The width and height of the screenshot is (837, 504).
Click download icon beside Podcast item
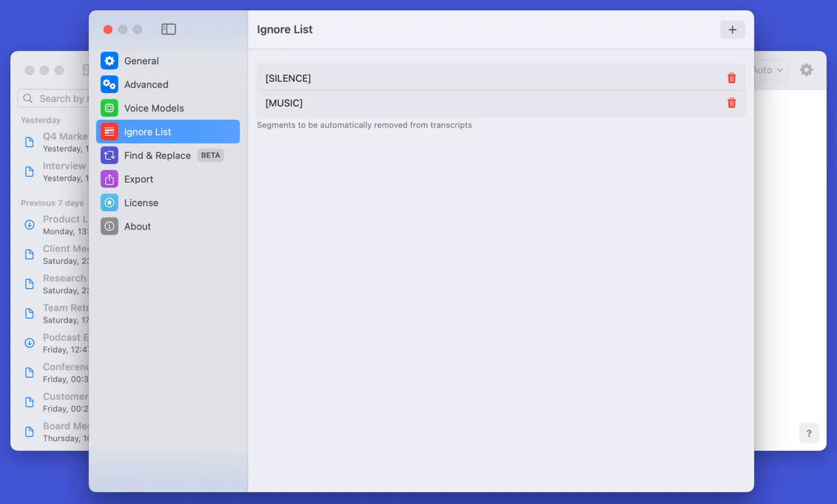pyautogui.click(x=30, y=343)
